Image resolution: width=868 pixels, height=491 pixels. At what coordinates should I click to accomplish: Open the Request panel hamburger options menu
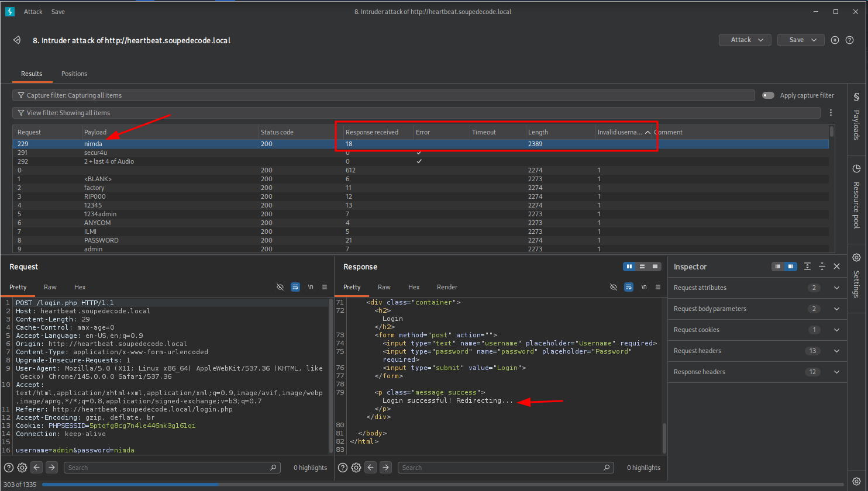click(x=325, y=287)
